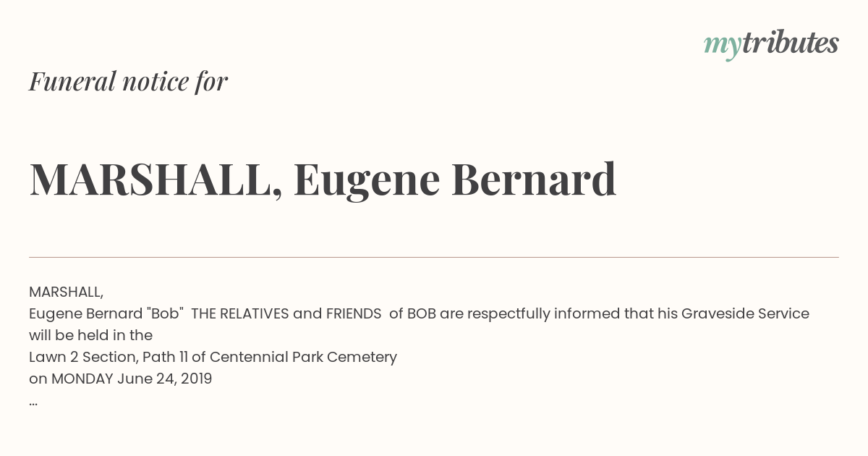Click the mytributes logo

[771, 44]
